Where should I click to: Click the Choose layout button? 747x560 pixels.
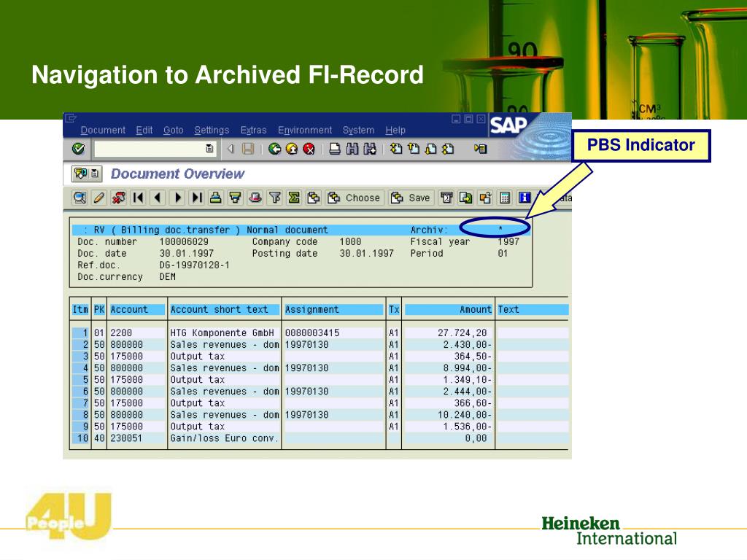pos(355,198)
